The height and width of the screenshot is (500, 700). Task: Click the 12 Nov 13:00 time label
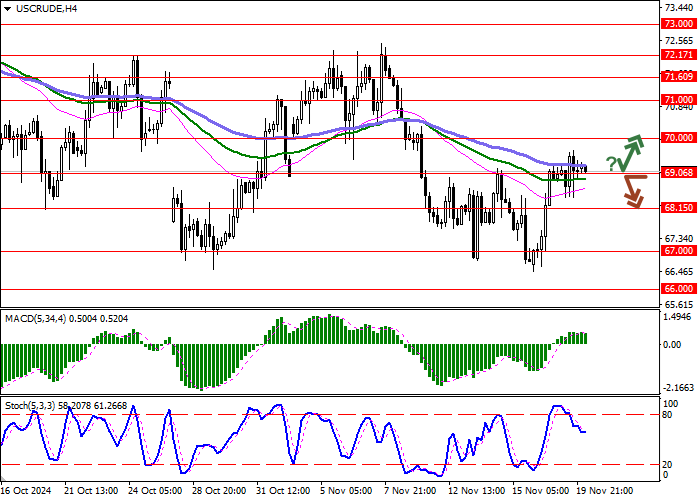tap(477, 491)
